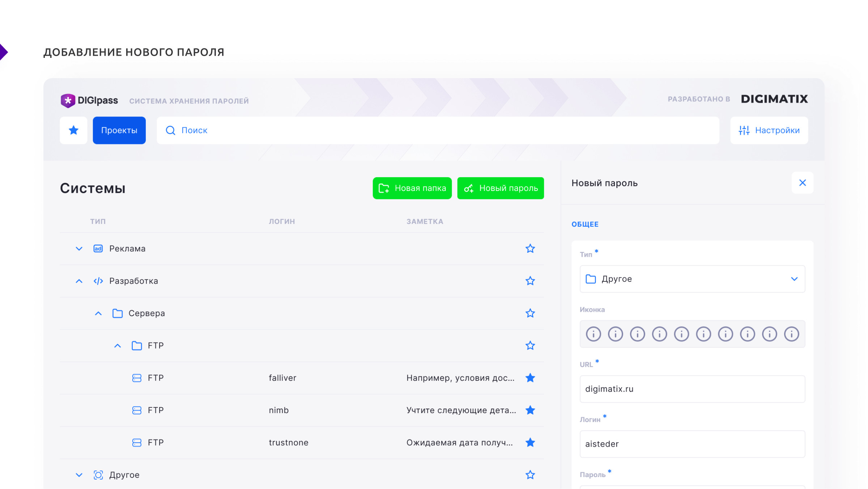Click the server icon of falliver FTP entry
The width and height of the screenshot is (868, 489).
pos(137,378)
